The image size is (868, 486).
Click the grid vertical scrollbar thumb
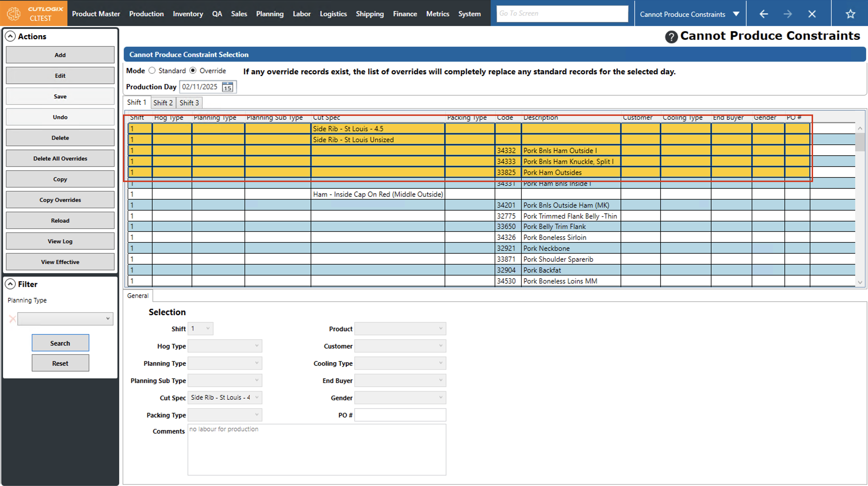click(x=860, y=141)
